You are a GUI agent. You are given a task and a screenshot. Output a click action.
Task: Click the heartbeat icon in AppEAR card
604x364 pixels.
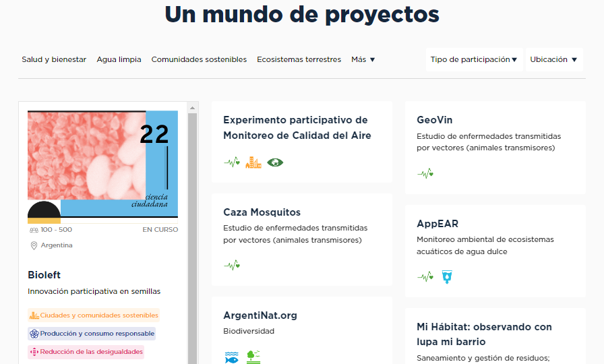click(x=425, y=276)
